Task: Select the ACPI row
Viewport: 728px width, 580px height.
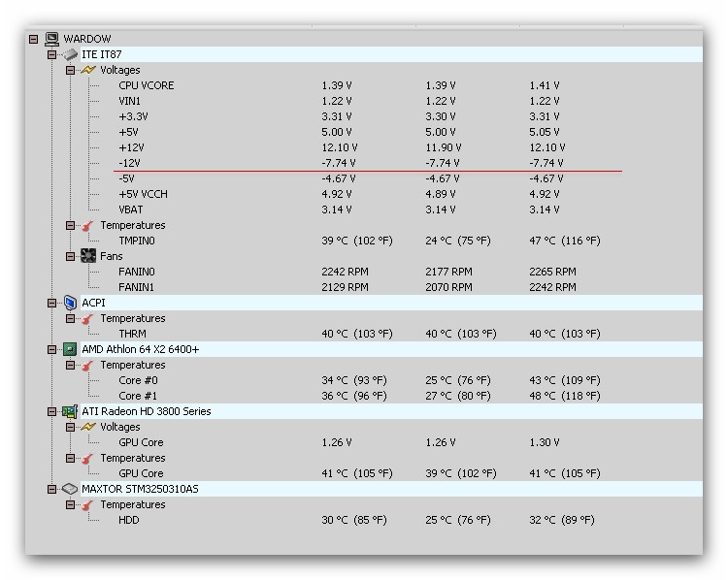Action: coord(391,303)
